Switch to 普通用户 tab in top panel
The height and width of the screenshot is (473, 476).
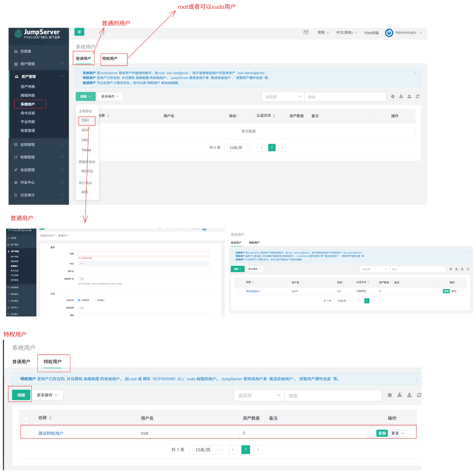[83, 58]
